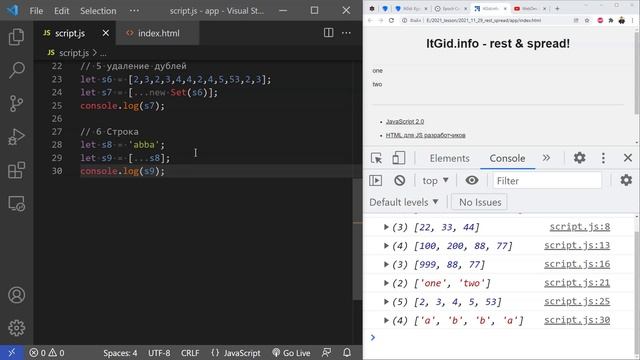Close the script.js editor tab
The width and height of the screenshot is (640, 360).
[x=105, y=33]
